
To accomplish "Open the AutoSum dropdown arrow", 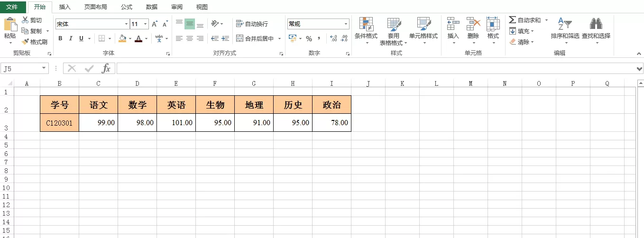I will 546,20.
